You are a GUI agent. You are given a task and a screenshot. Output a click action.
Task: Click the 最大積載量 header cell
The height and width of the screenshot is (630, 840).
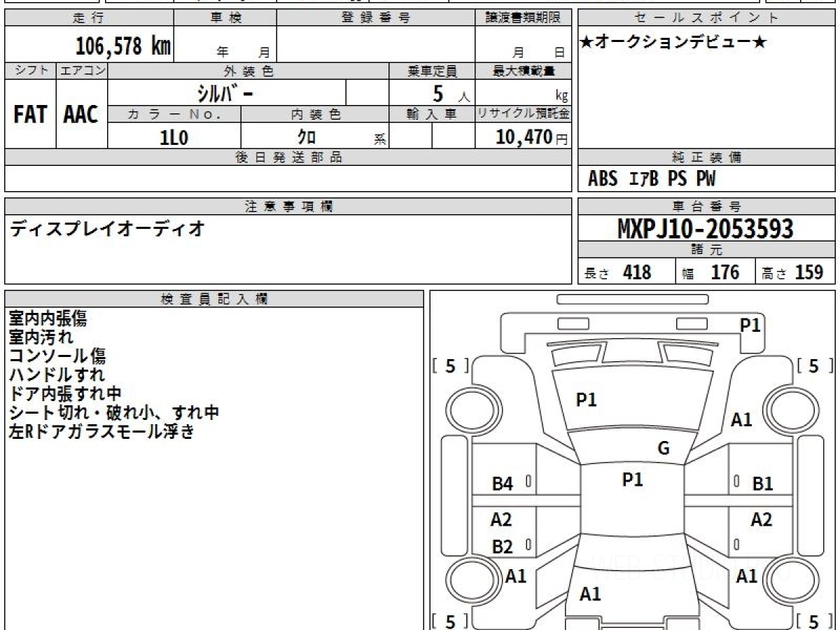tap(524, 71)
